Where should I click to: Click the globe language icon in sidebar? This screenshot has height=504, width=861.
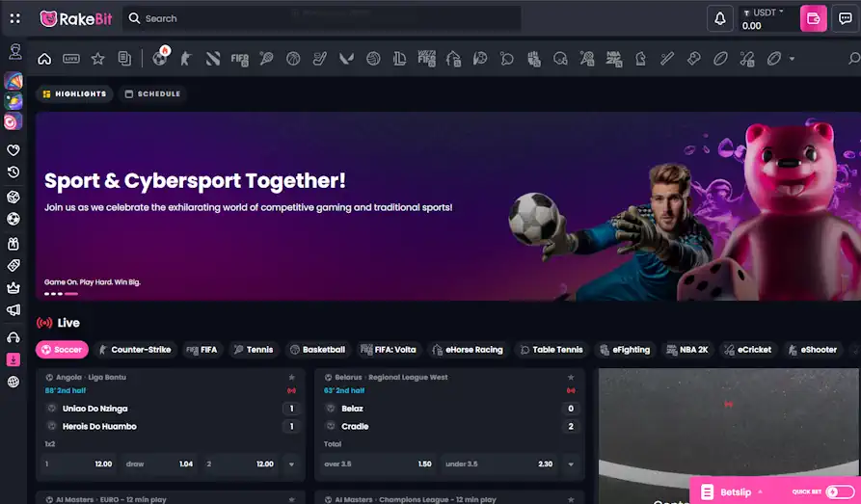pos(13,382)
